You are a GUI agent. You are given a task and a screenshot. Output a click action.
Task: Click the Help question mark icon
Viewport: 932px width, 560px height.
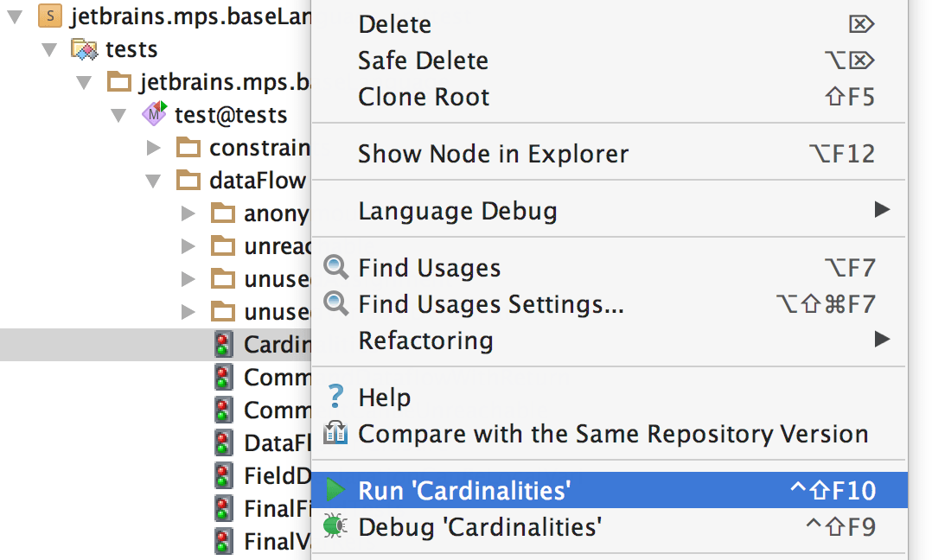pos(335,398)
